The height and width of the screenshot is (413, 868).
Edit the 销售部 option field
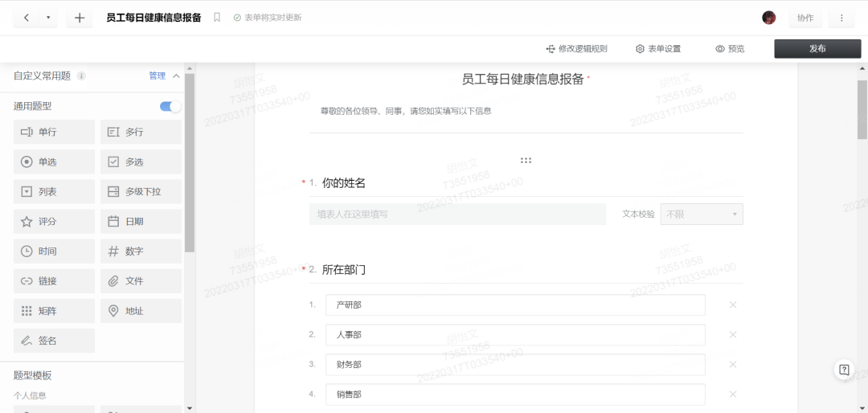[515, 395]
